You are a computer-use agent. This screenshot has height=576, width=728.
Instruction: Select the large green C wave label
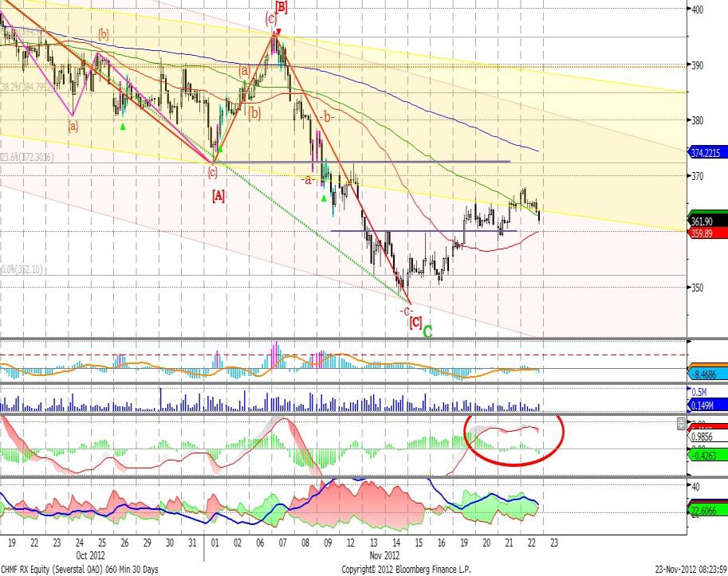(x=427, y=329)
